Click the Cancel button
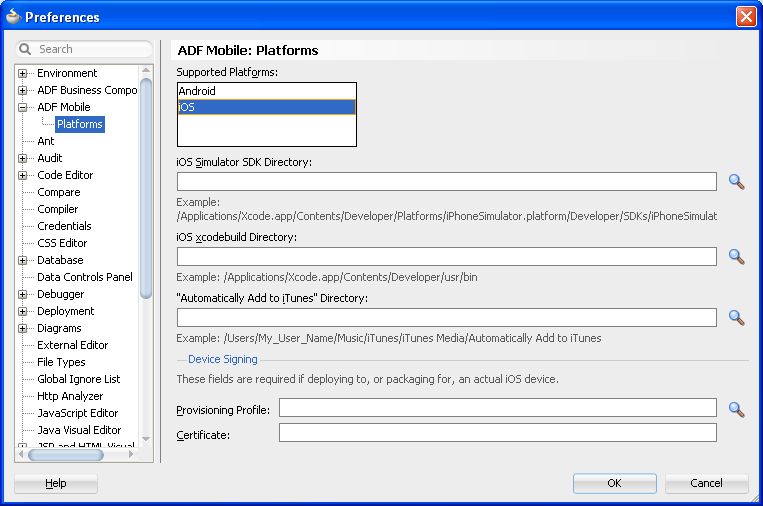 click(706, 483)
